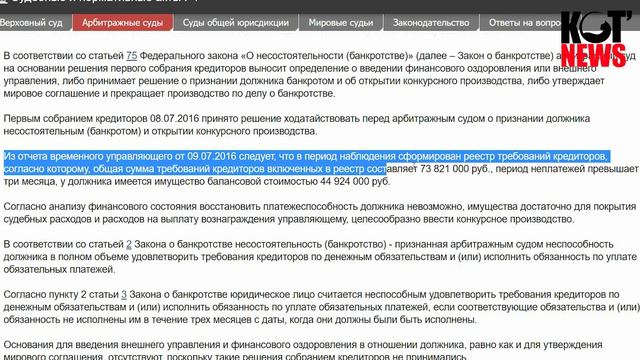This screenshot has width=640, height=360.
Task: Click the text Первым собранием кредиторов
Action: pos(76,118)
